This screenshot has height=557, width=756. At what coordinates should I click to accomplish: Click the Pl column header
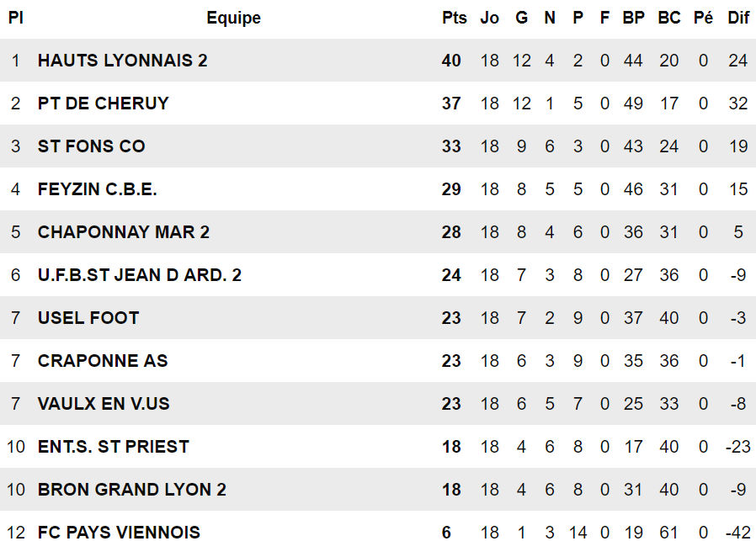pyautogui.click(x=15, y=18)
